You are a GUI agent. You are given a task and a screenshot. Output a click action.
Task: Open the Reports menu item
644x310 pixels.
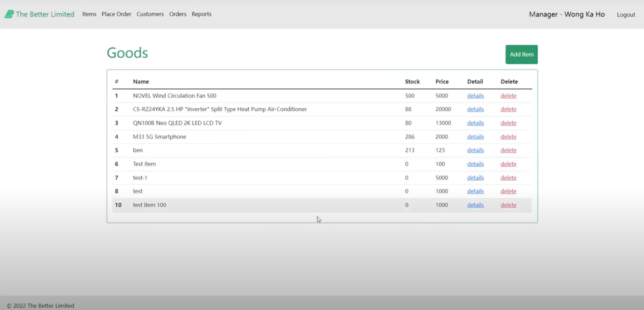(x=201, y=14)
